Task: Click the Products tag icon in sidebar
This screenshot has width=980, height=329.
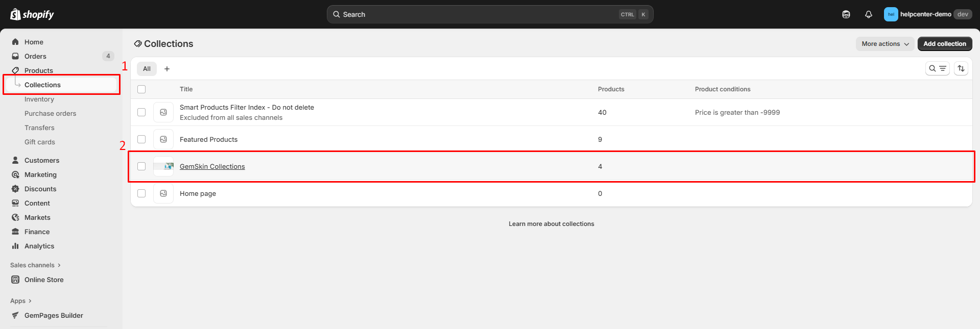Action: (x=15, y=70)
